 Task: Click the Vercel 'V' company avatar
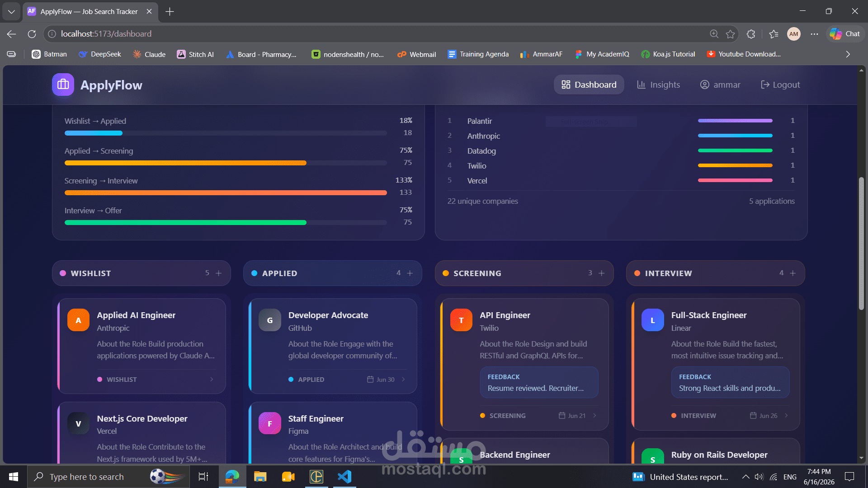(78, 423)
